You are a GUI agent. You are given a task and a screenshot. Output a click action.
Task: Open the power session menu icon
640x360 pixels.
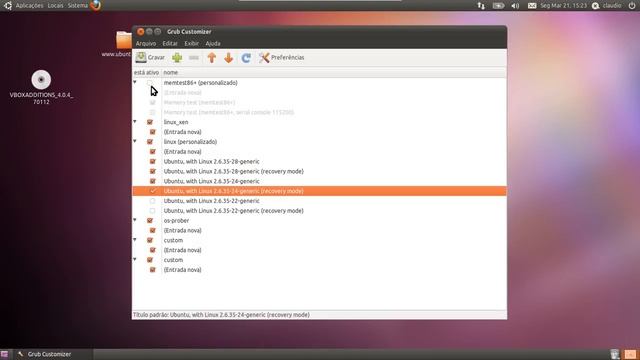pos(632,5)
